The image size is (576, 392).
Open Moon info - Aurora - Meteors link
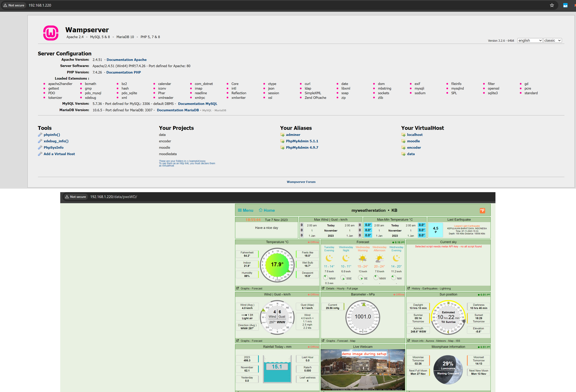tap(436, 341)
